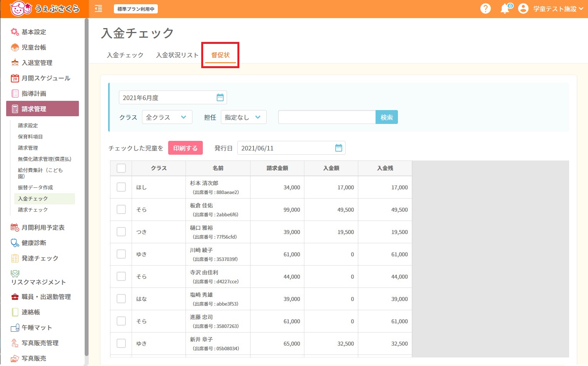
Task: Click the 基本設定 gear icon
Action: [x=15, y=32]
